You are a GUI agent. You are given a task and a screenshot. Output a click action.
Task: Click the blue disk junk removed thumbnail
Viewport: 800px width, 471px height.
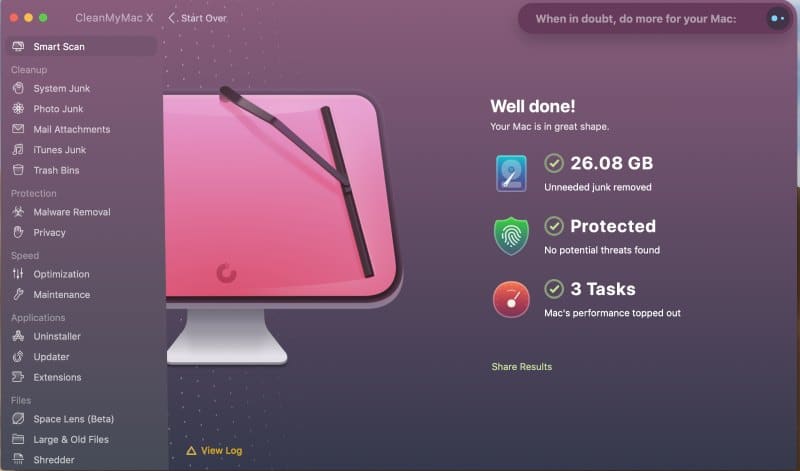point(511,173)
